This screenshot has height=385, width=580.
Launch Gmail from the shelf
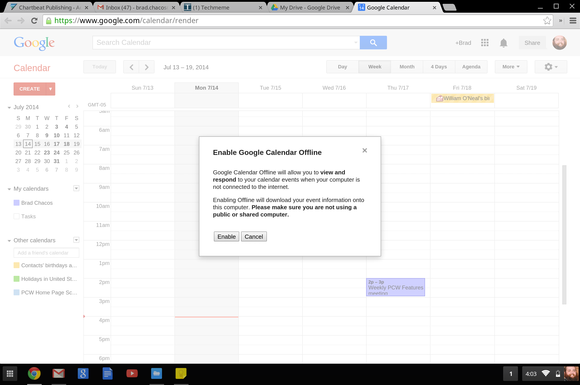58,374
